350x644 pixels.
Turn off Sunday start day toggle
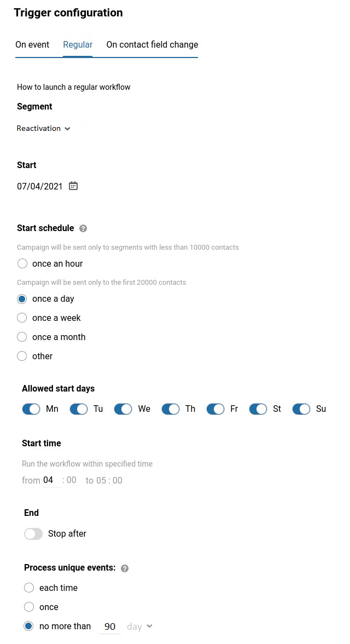(301, 409)
